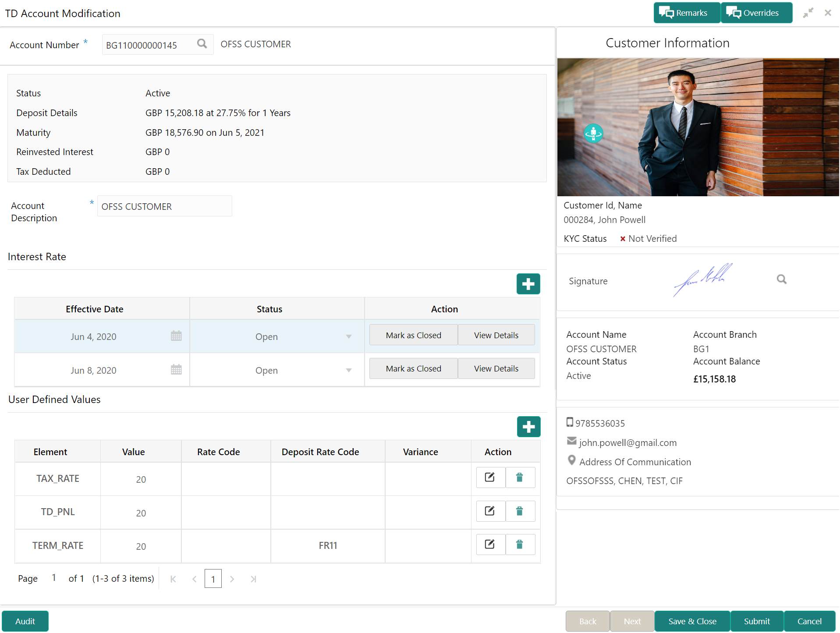This screenshot has width=840, height=633.
Task: Click the account number search magnifier icon
Action: point(202,44)
